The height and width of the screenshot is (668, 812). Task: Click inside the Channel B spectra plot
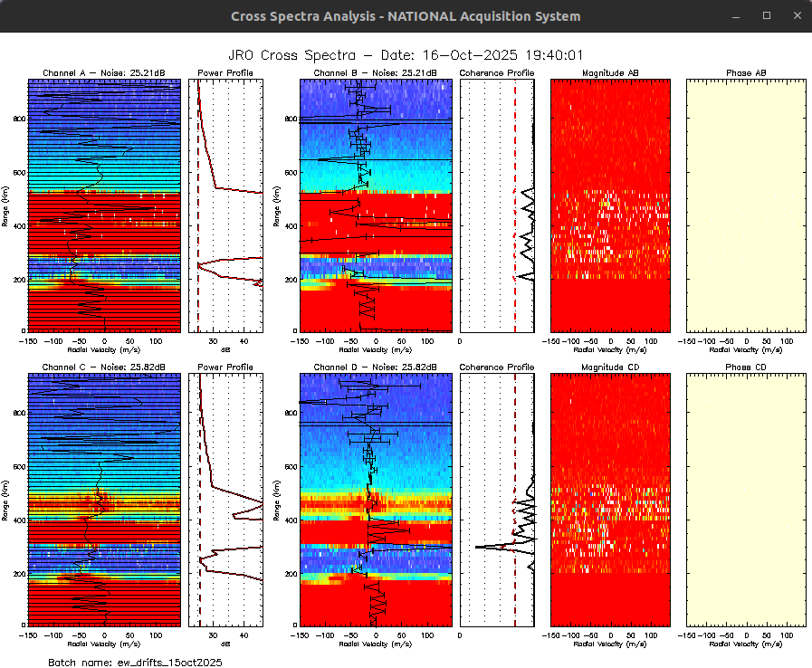point(375,205)
